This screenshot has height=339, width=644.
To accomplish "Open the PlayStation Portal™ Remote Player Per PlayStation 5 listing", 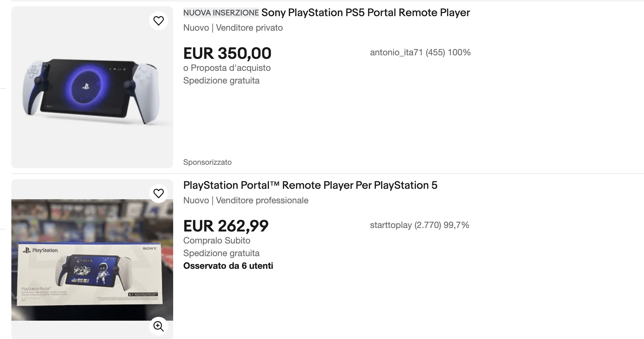I will pos(310,185).
